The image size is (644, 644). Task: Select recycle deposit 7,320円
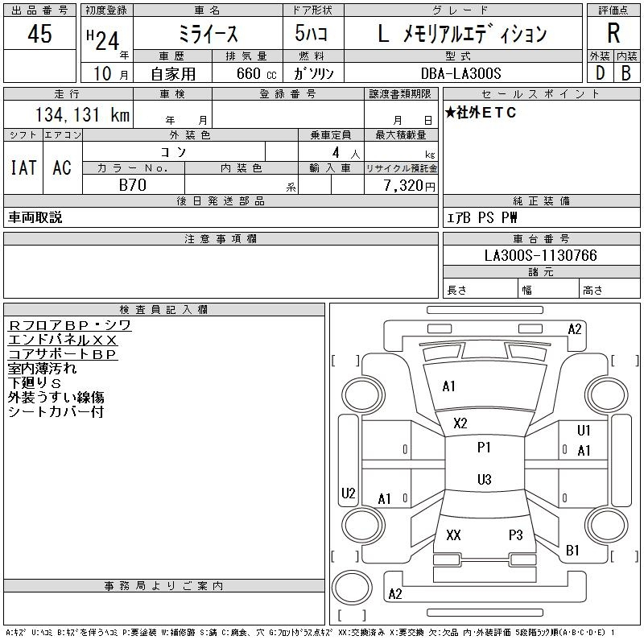(410, 185)
